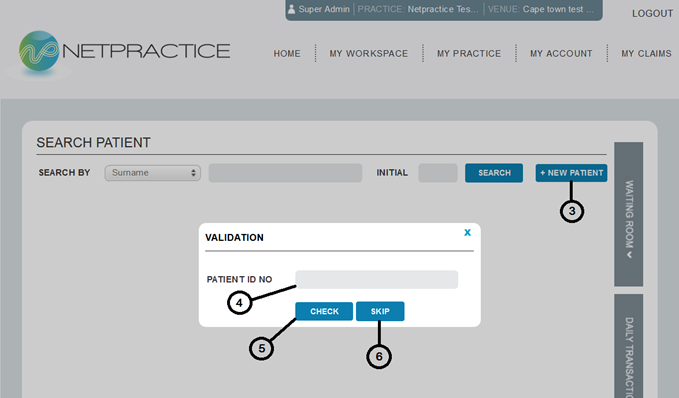Click the Search button
679x398 pixels.
pyautogui.click(x=494, y=173)
